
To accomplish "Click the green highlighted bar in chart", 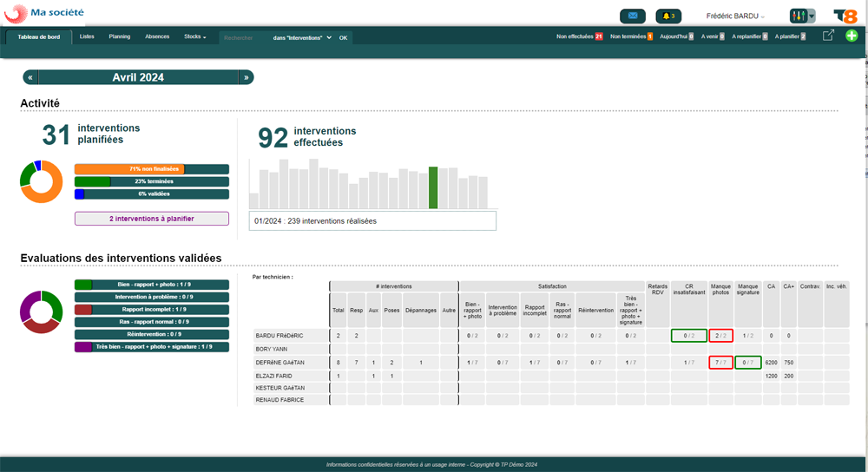I will (433, 187).
